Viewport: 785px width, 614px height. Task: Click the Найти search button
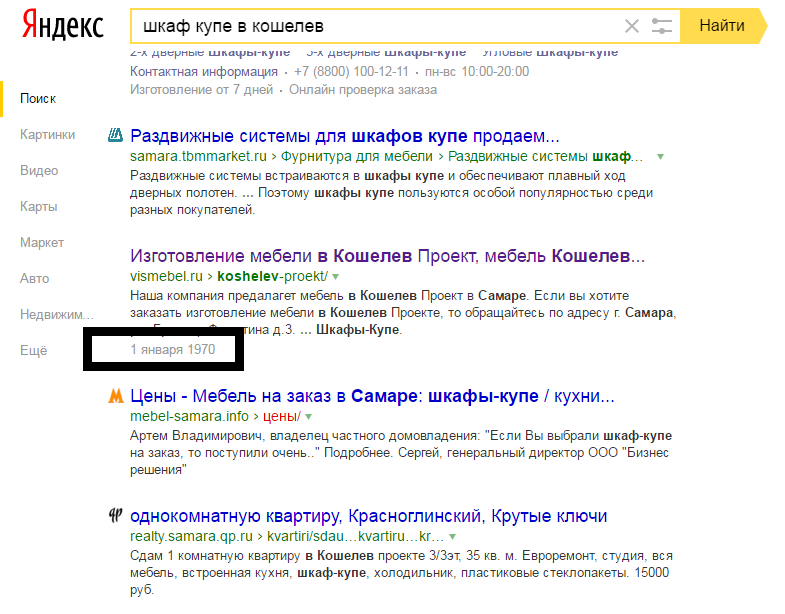[722, 26]
